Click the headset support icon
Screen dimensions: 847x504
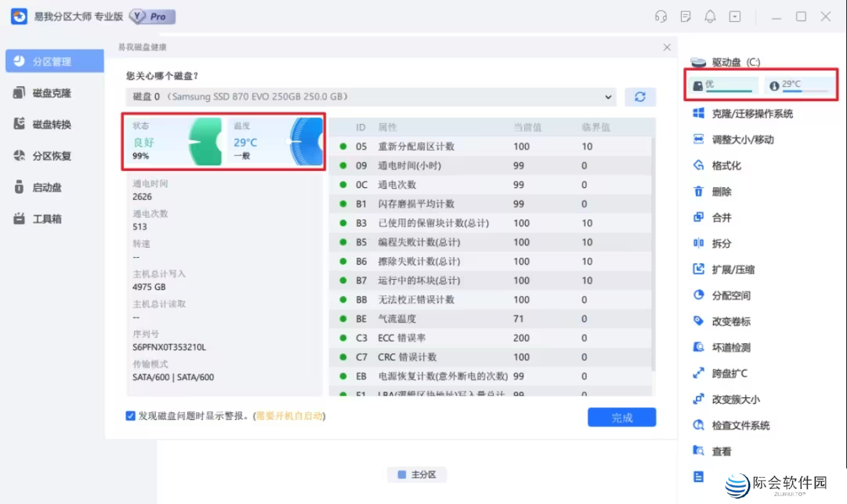[x=660, y=16]
